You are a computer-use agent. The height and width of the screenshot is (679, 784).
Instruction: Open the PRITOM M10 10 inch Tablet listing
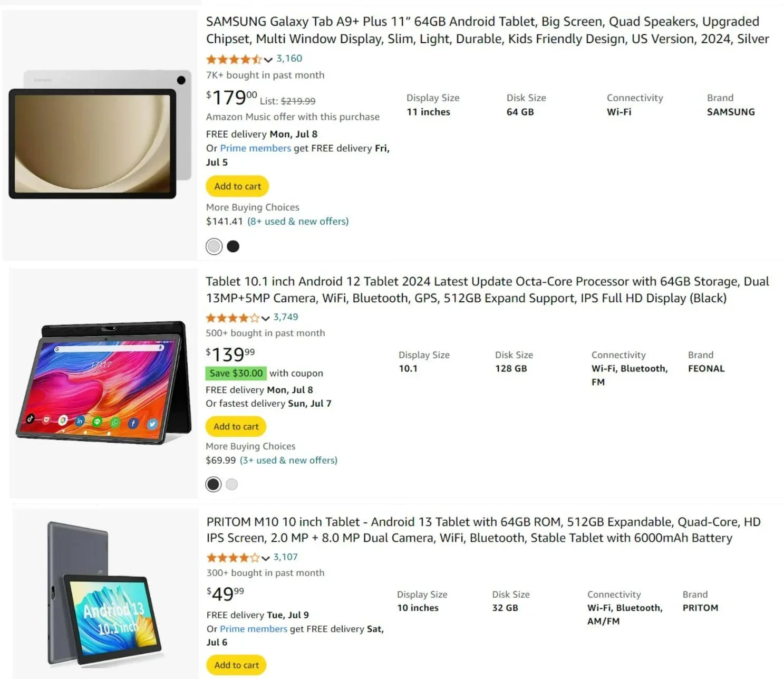pos(482,530)
